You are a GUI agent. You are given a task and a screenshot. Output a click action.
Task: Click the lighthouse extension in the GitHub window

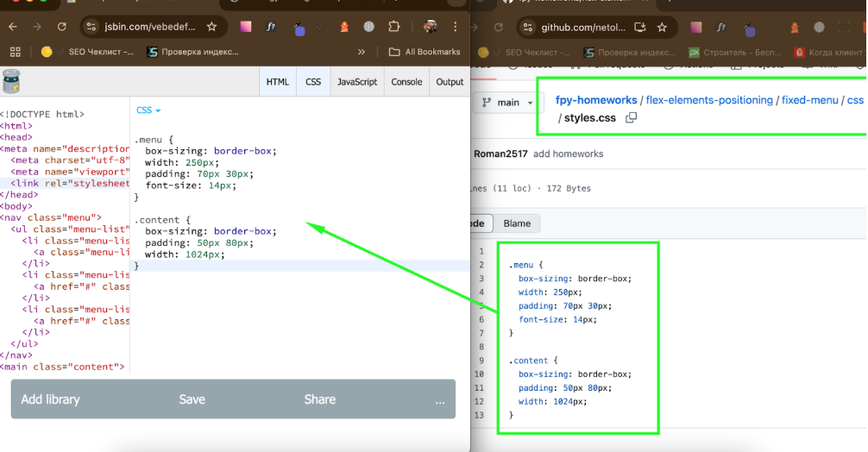click(795, 27)
